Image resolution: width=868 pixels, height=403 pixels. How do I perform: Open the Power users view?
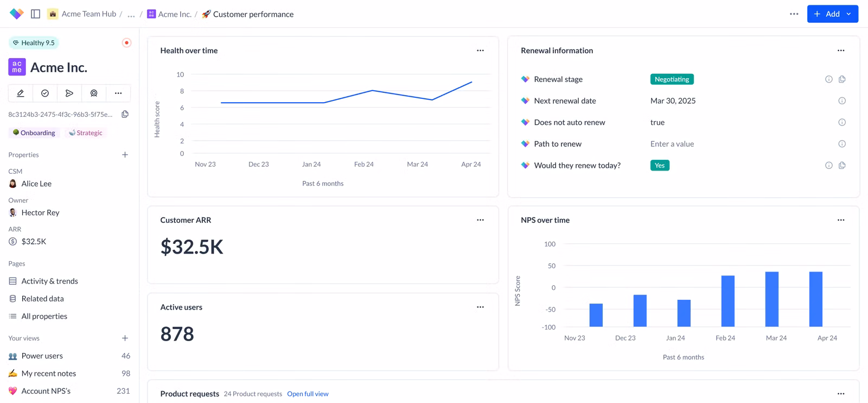42,356
